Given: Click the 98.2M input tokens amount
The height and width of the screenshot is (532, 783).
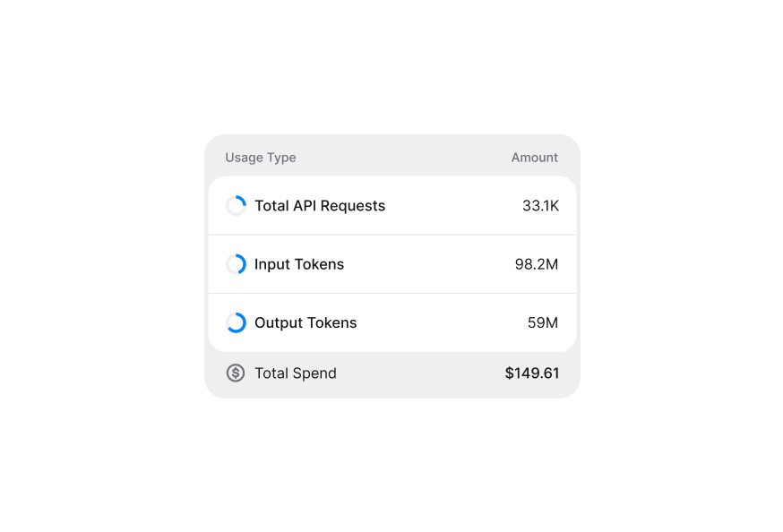Looking at the screenshot, I should point(537,264).
